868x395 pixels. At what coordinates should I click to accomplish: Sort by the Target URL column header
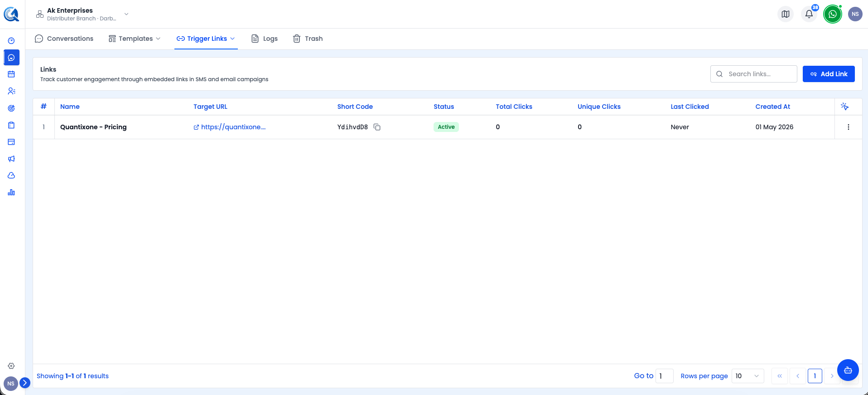pos(210,107)
